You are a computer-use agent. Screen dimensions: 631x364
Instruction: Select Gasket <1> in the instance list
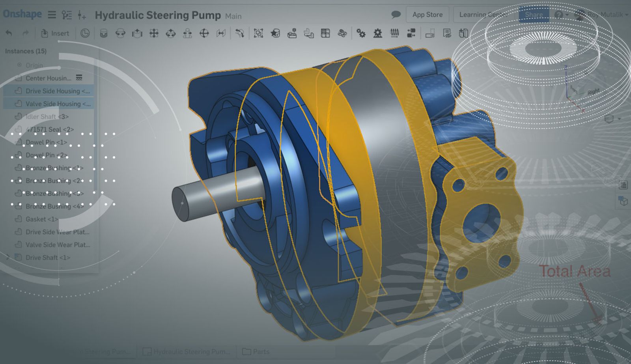[41, 219]
